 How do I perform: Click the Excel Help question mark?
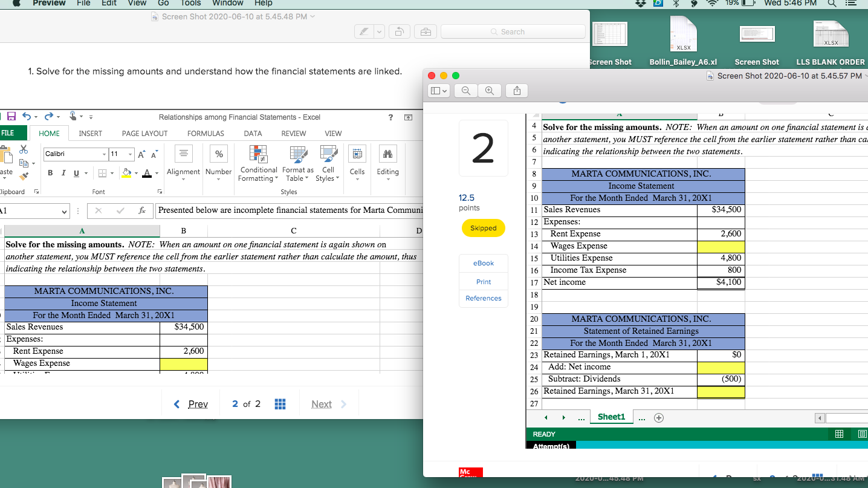pos(390,117)
